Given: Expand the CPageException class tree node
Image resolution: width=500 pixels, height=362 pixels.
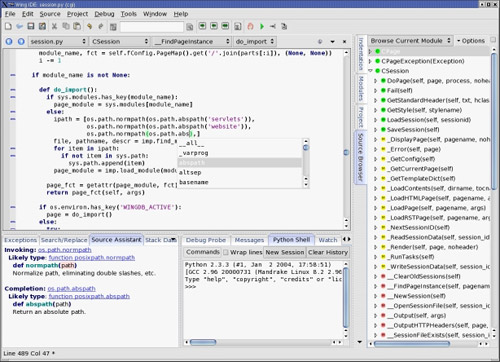Looking at the screenshot, I should (370, 61).
